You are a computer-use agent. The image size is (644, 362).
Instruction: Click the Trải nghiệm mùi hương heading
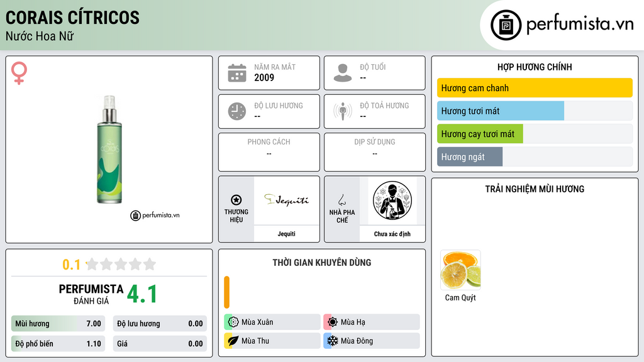[535, 189]
